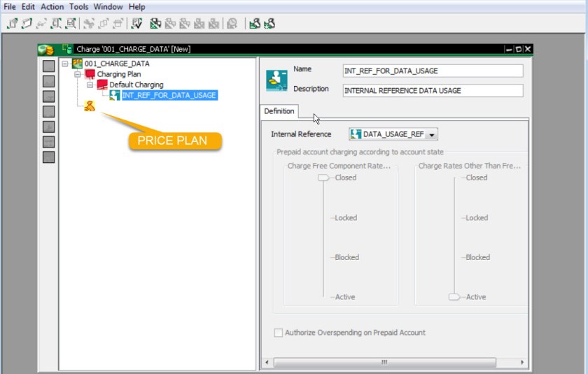This screenshot has width=588, height=374.
Task: Click the red Default Charging node icon
Action: pyautogui.click(x=102, y=85)
